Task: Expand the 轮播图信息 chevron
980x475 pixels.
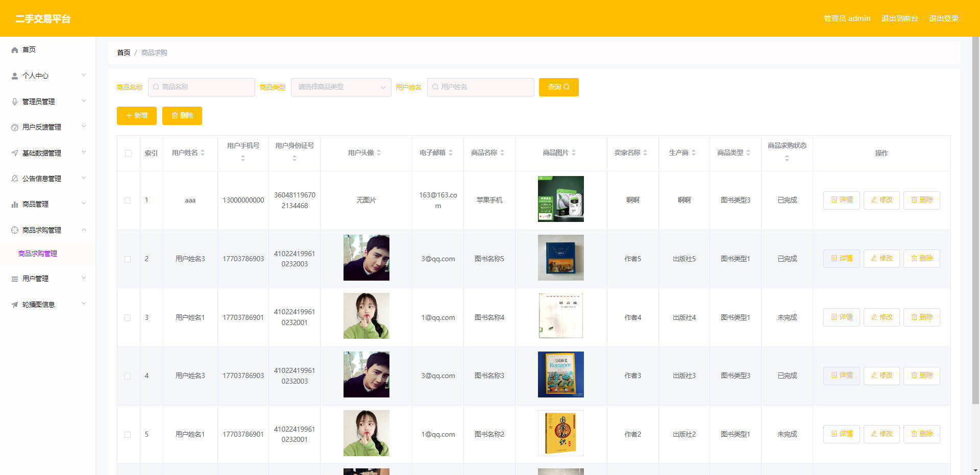Action: (84, 304)
